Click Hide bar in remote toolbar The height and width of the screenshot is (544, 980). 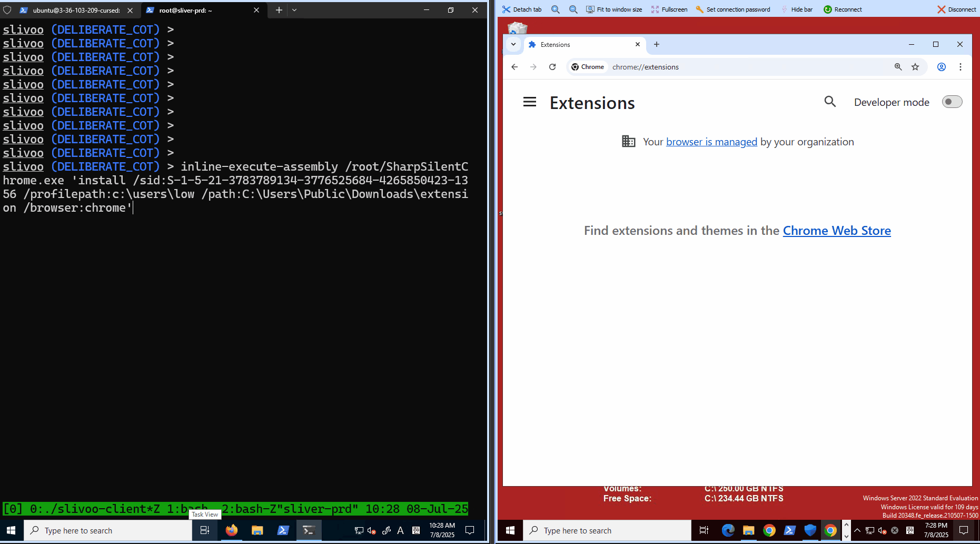tap(797, 9)
